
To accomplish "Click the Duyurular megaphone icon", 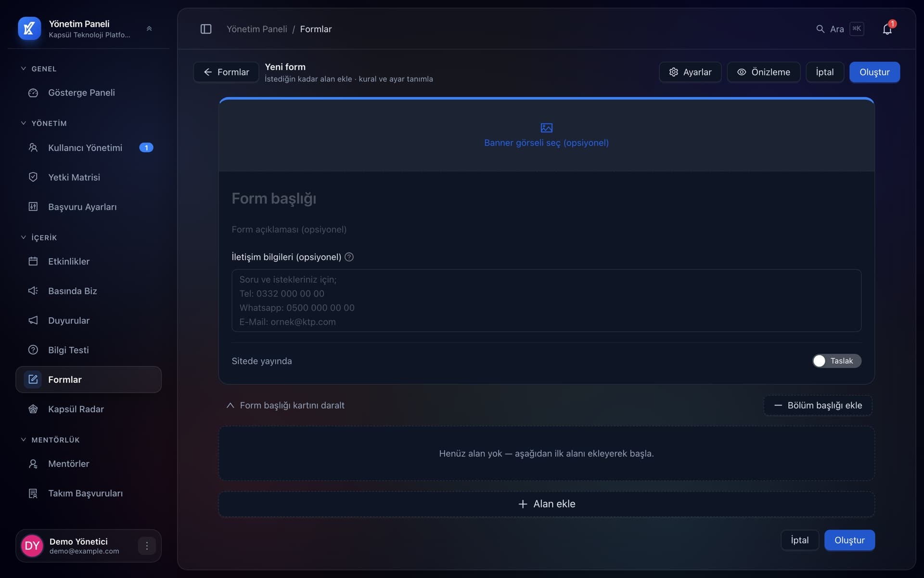I will tap(33, 320).
